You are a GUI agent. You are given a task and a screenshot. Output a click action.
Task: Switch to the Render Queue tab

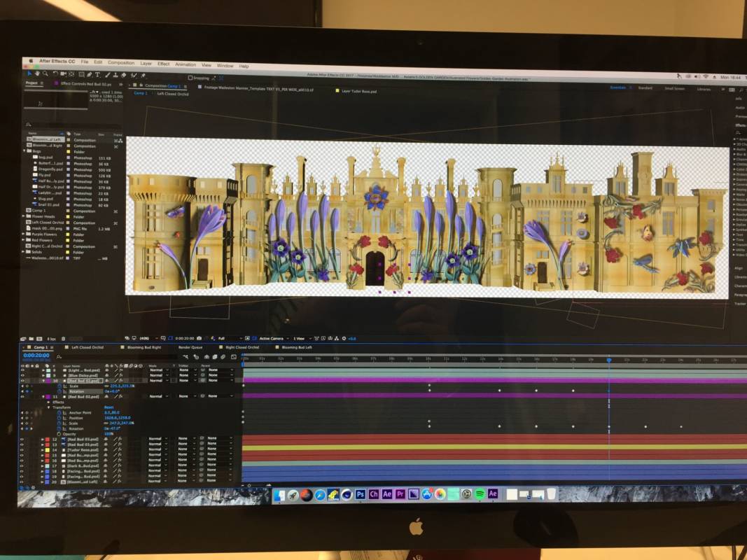[x=190, y=347]
